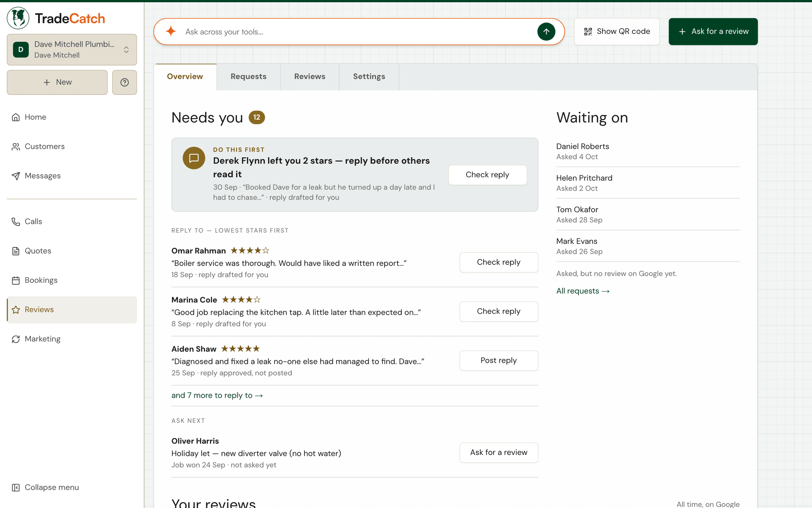Ask Oliver Harris for a review
The height and width of the screenshot is (508, 812).
tap(499, 452)
